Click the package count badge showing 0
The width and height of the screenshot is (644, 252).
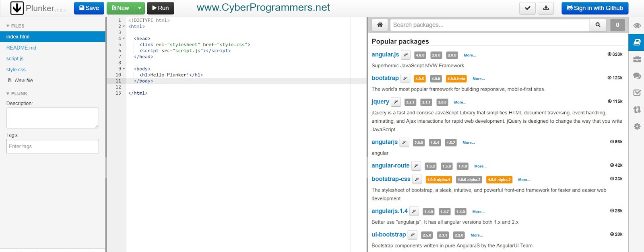(x=617, y=25)
